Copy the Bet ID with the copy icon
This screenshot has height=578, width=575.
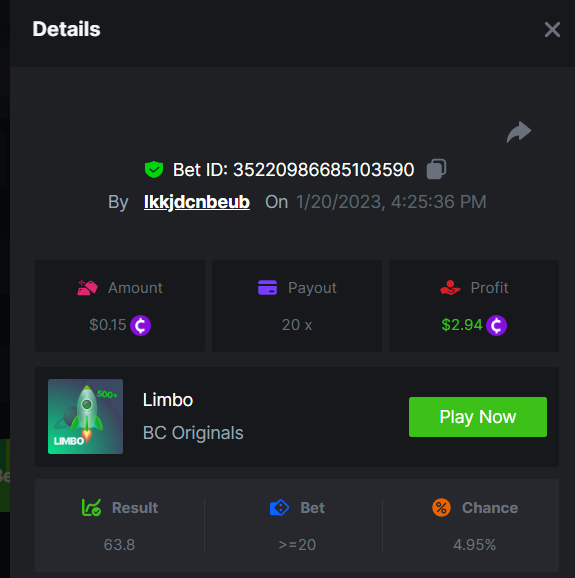(436, 169)
